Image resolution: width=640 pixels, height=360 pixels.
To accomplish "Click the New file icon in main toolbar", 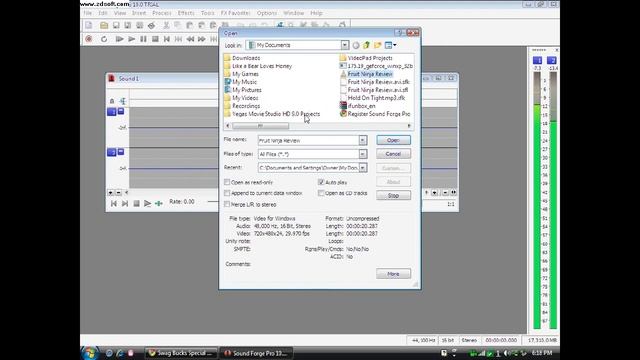I will click(89, 25).
